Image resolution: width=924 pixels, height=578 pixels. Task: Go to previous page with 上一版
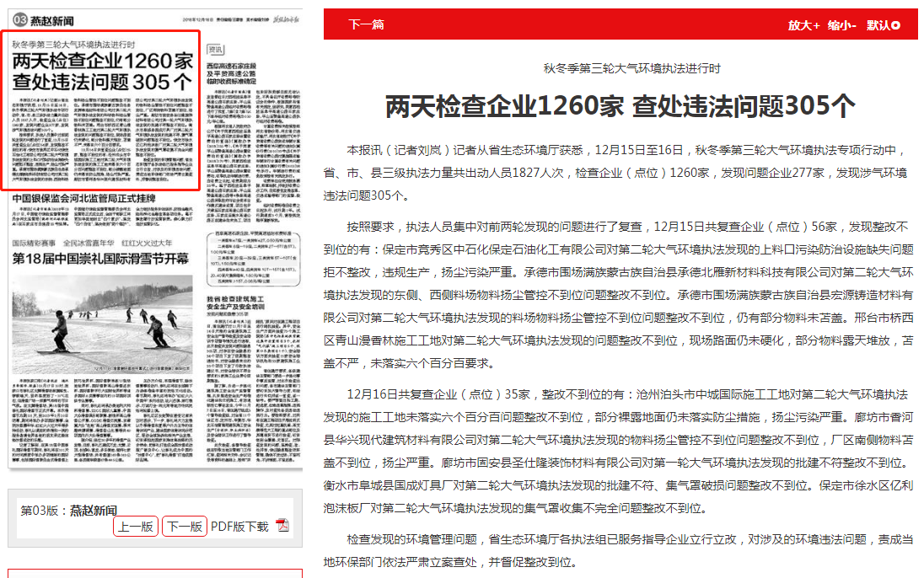pyautogui.click(x=136, y=526)
